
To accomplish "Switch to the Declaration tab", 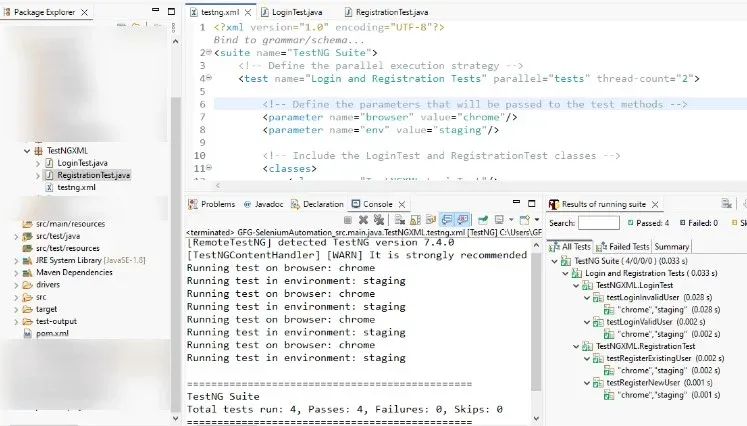I will [x=317, y=204].
